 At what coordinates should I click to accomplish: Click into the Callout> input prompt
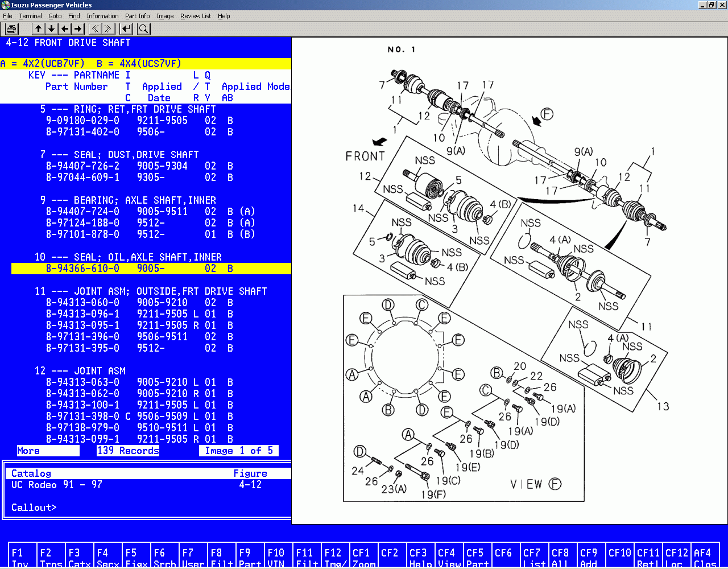tap(34, 508)
